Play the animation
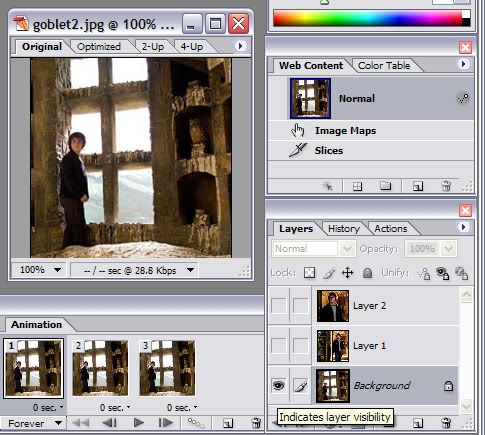The width and height of the screenshot is (485, 435). pyautogui.click(x=138, y=423)
